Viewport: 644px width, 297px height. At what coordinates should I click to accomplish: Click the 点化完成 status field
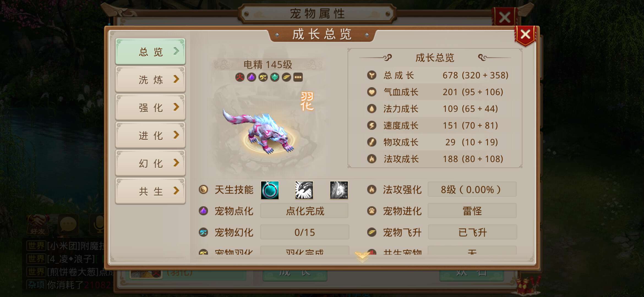point(304,211)
